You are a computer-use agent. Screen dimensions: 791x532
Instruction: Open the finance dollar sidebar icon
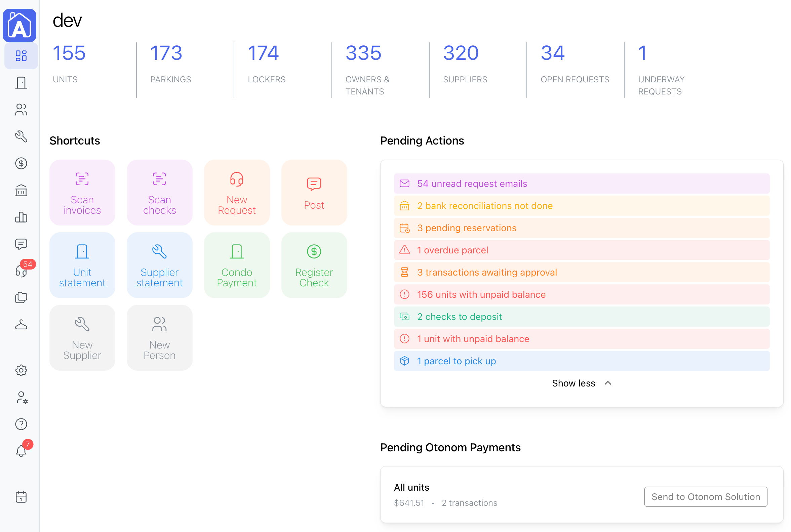21,164
